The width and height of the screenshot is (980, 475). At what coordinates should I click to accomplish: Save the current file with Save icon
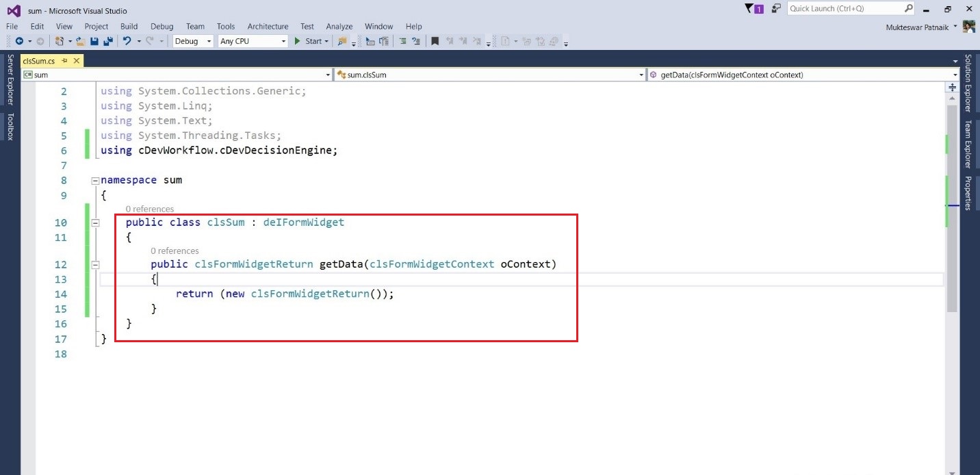[94, 41]
